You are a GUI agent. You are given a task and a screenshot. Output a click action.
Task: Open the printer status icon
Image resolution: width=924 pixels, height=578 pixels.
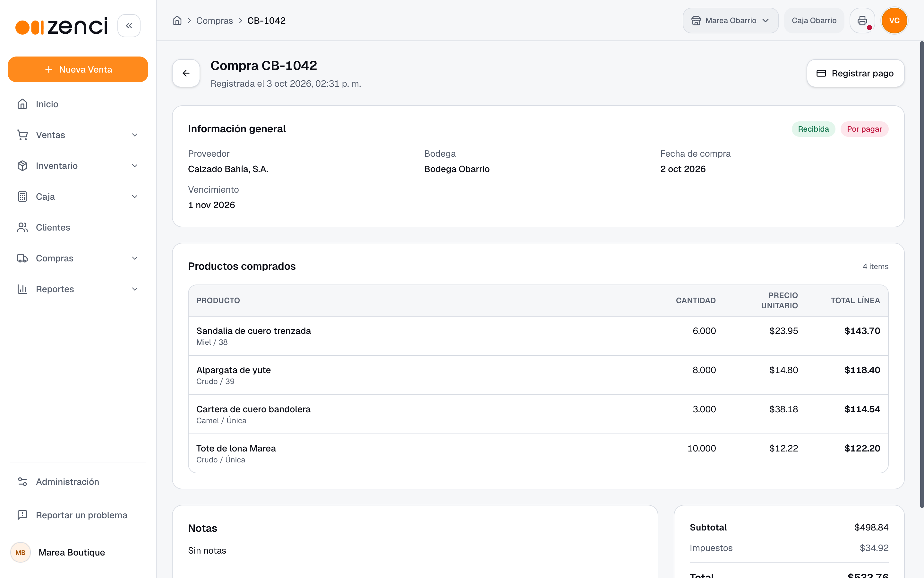[862, 21]
